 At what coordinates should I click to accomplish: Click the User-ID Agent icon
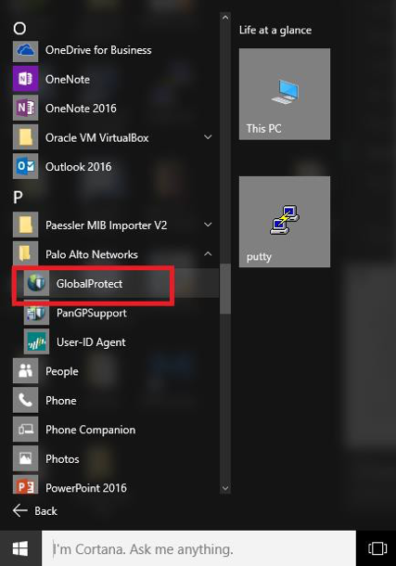point(36,342)
